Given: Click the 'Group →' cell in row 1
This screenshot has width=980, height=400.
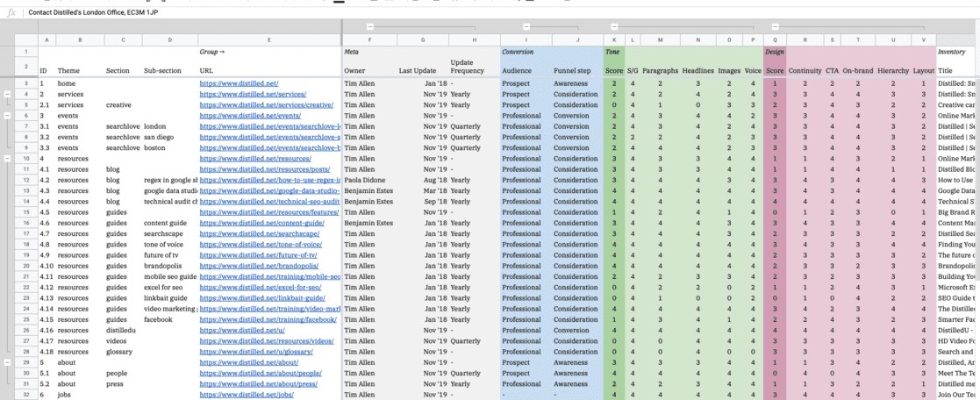Looking at the screenshot, I should (269, 52).
